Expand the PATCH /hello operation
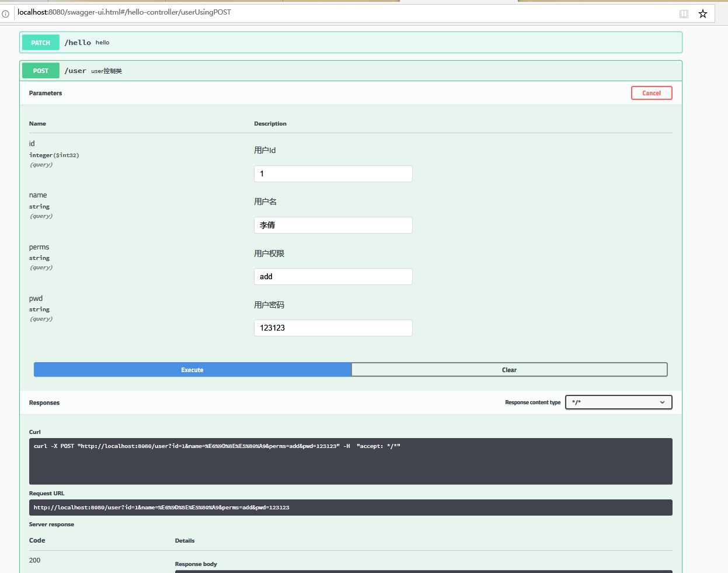728x573 pixels. tap(351, 43)
